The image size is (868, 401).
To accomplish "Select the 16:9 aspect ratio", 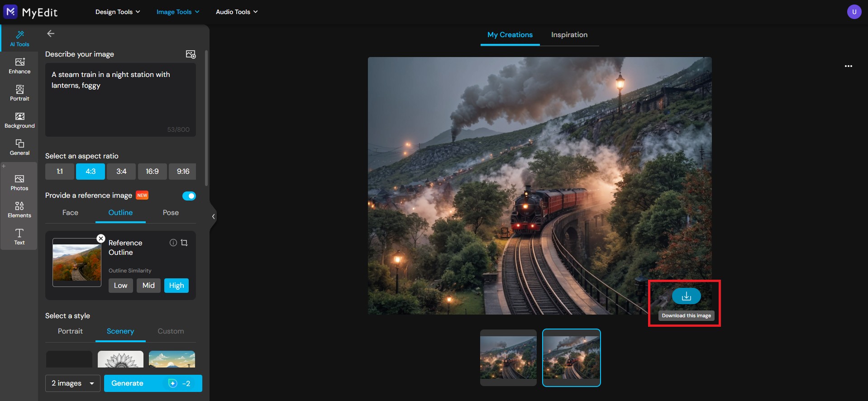I will 152,172.
